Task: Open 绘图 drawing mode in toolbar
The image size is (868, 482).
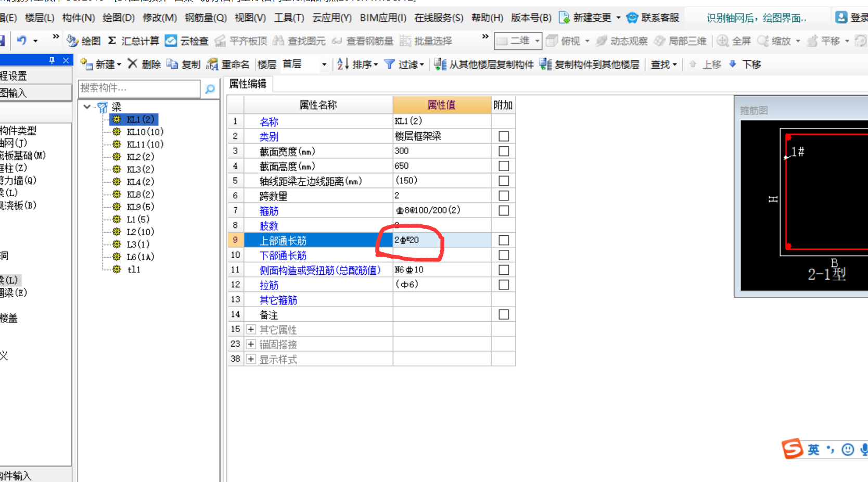Action: 84,41
